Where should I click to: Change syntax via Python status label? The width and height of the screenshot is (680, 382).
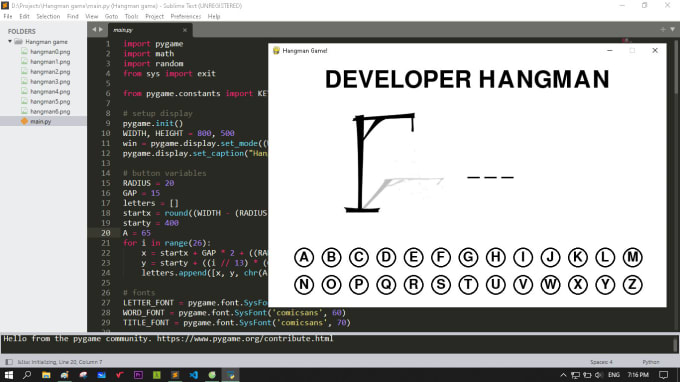tap(651, 362)
